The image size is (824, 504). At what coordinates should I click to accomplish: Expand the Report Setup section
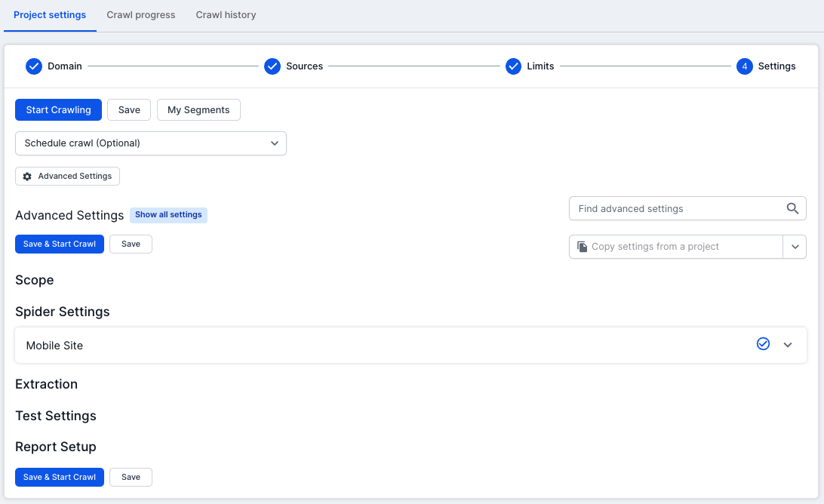click(56, 447)
